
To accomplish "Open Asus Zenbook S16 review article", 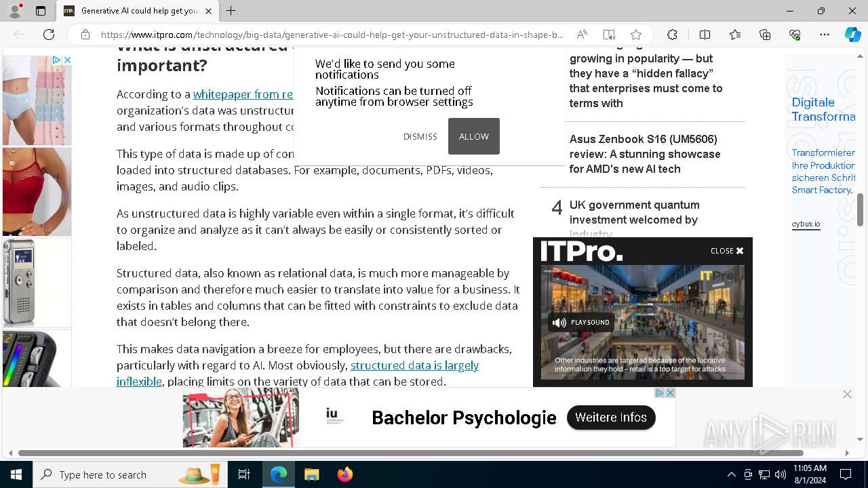I will [x=645, y=154].
